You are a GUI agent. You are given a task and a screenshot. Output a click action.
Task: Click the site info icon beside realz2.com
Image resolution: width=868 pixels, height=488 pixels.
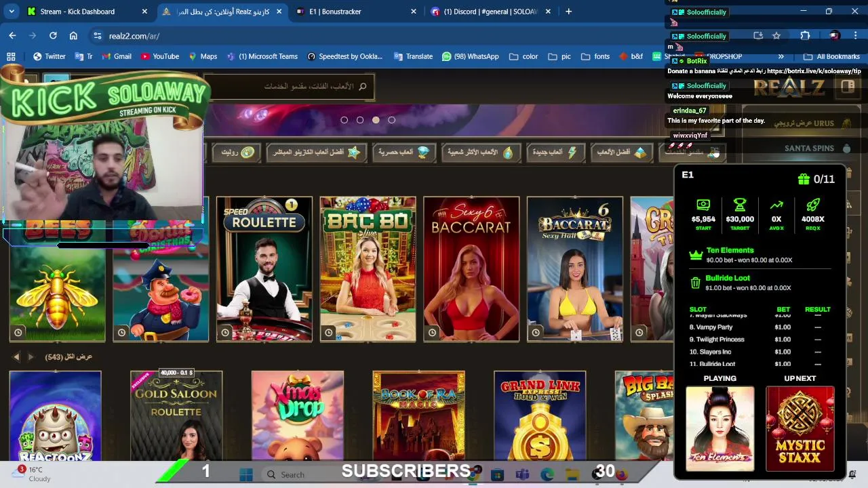[97, 36]
